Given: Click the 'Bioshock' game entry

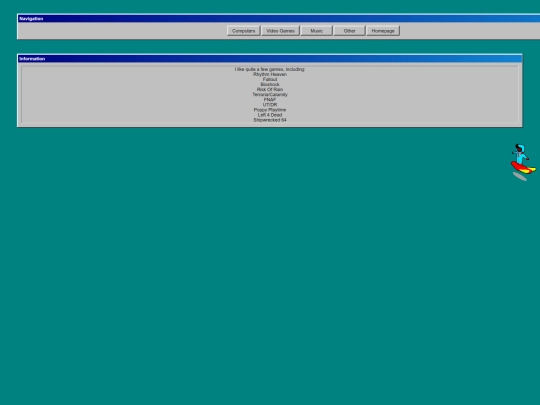Looking at the screenshot, I should tap(270, 84).
